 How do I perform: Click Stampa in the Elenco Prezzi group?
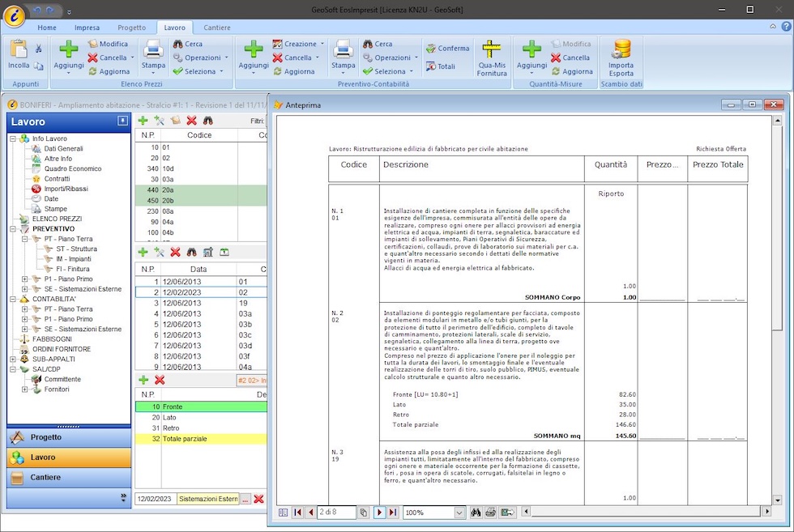[x=153, y=56]
